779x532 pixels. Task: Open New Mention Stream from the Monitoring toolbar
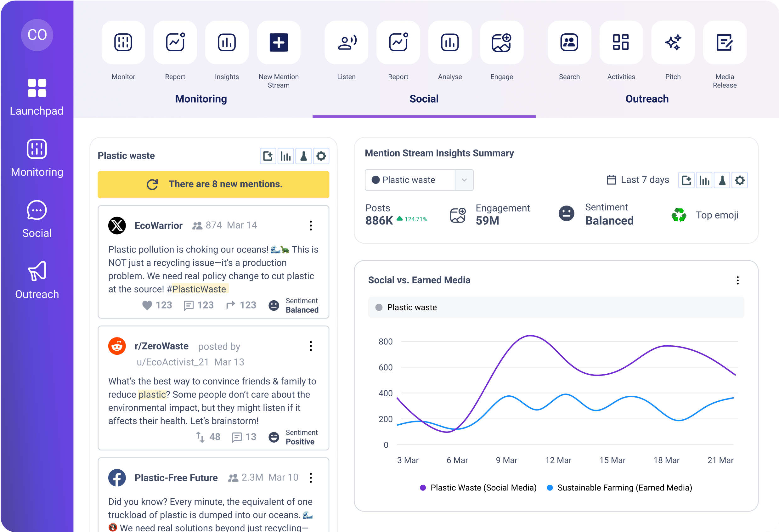coord(279,42)
